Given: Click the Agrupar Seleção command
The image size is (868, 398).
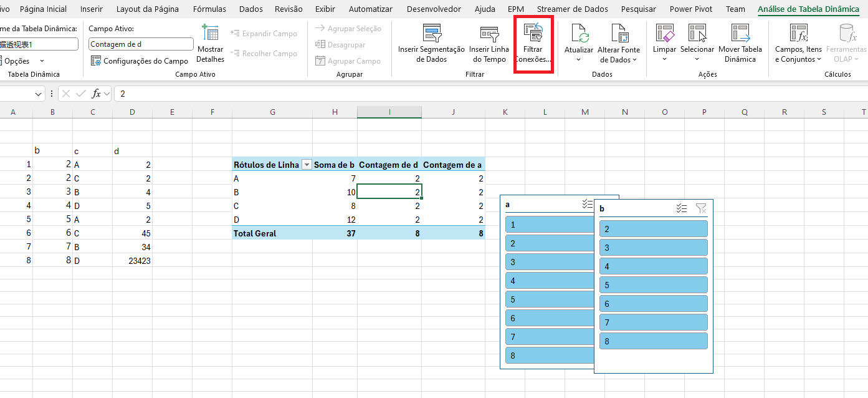Looking at the screenshot, I should (348, 29).
